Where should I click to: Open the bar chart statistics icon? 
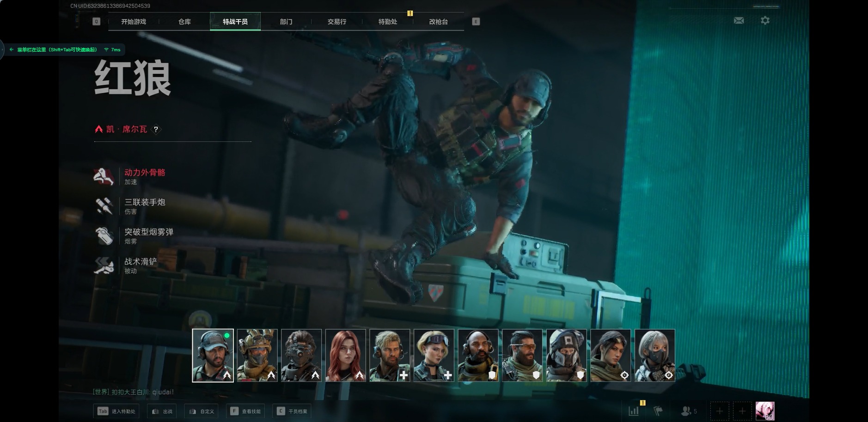point(634,410)
